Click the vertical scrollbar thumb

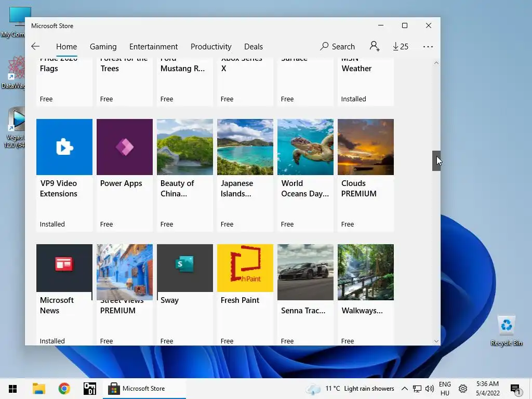coord(436,161)
